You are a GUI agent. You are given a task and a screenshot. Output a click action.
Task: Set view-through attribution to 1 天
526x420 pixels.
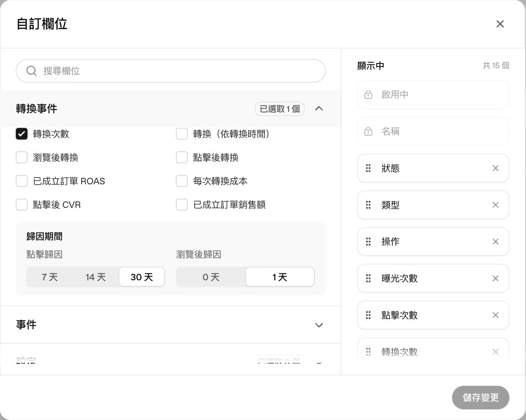click(x=280, y=277)
